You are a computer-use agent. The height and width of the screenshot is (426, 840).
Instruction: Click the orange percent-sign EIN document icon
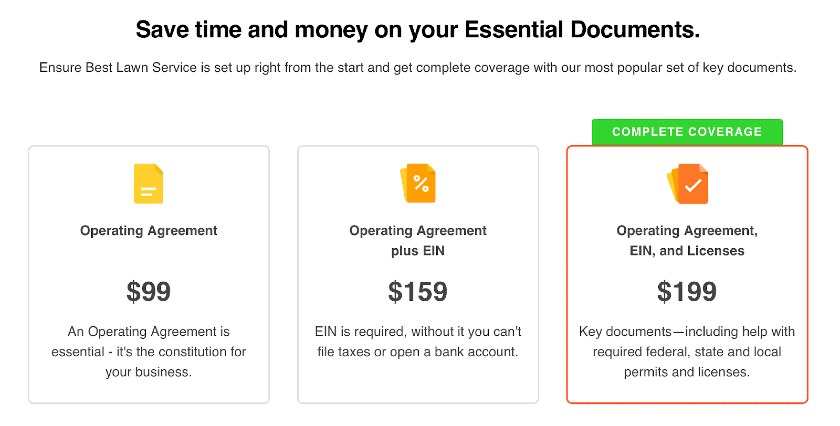(x=418, y=184)
